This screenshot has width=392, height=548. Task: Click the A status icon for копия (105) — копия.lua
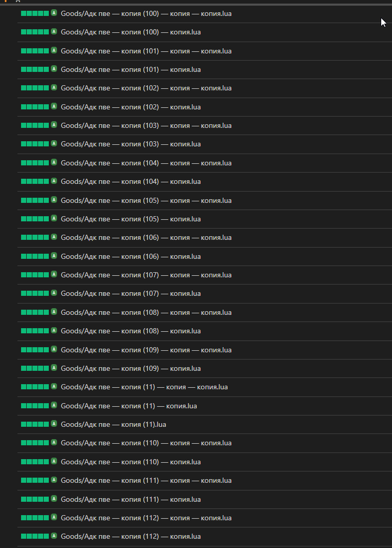point(54,218)
